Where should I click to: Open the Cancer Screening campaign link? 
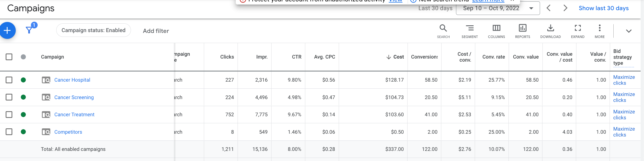[x=74, y=97]
